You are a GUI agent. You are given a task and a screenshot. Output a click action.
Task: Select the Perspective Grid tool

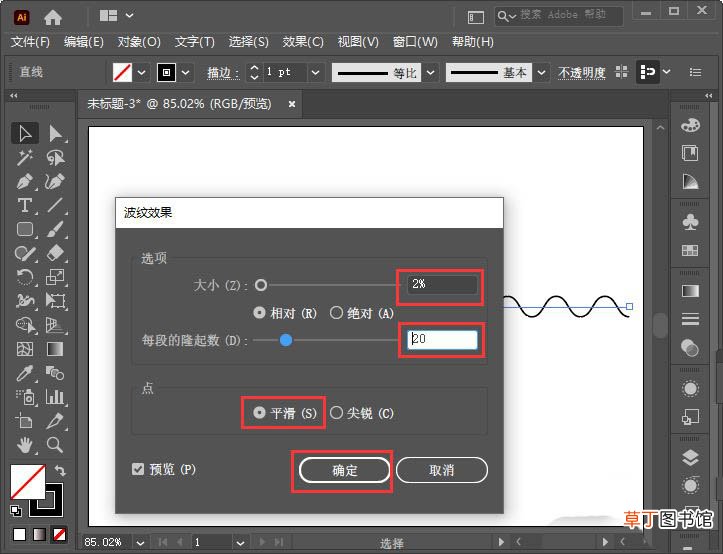point(55,325)
